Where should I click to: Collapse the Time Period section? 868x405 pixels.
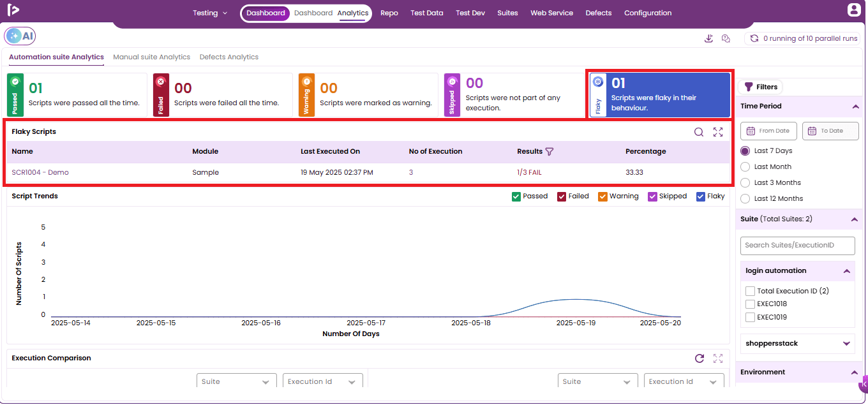point(855,107)
